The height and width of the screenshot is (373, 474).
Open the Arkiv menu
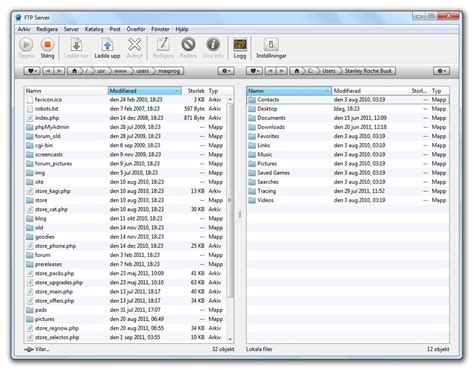(24, 29)
